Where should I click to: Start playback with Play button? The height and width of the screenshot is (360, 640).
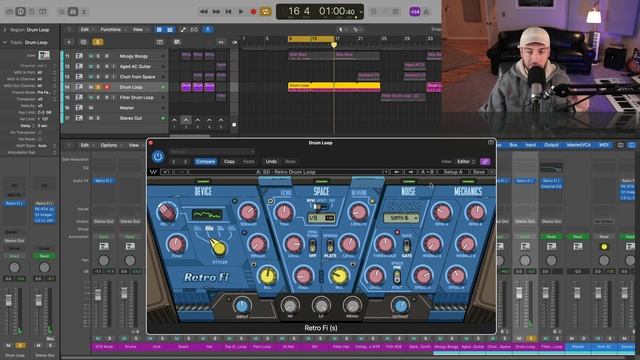[241, 12]
